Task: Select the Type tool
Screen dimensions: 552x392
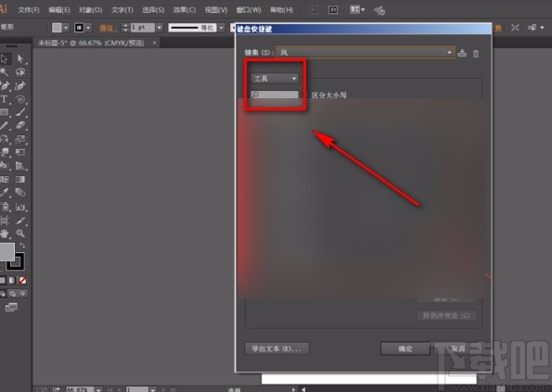Action: tap(5, 99)
